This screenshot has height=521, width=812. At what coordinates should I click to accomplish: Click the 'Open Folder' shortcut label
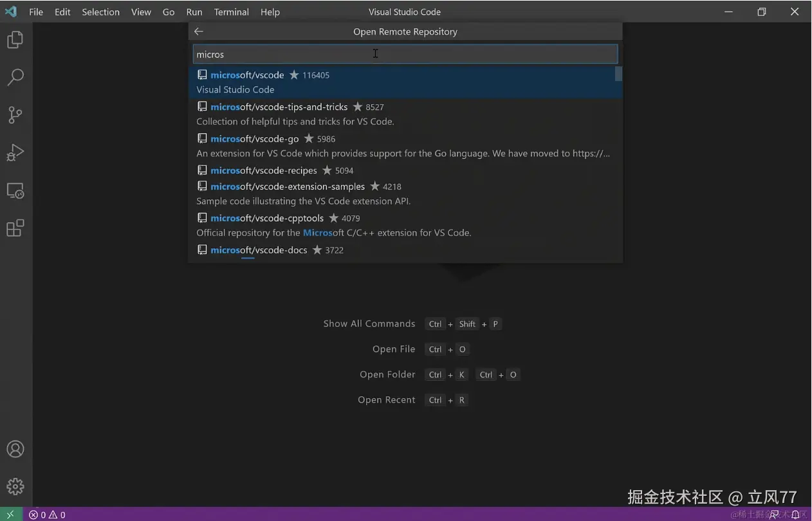(x=387, y=374)
